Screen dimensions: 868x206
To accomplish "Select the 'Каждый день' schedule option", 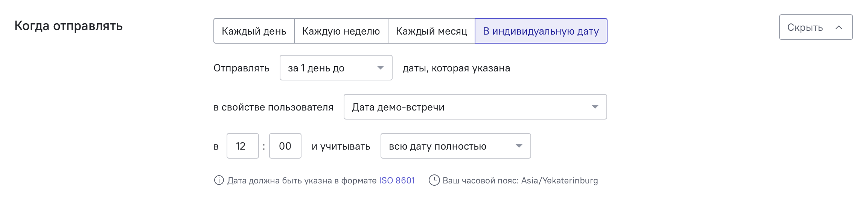I will point(254,31).
